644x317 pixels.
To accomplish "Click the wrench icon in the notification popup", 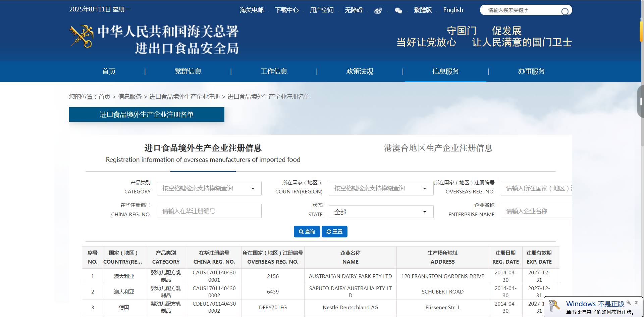I will 629,303.
